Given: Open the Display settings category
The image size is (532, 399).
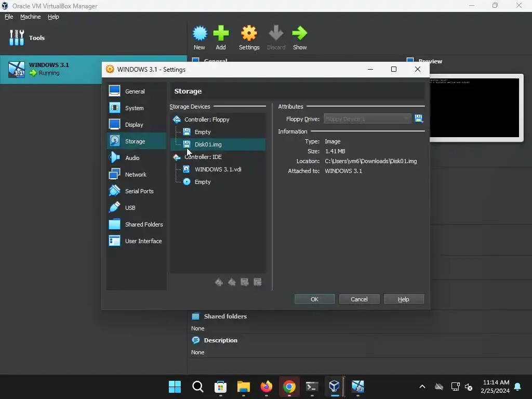Looking at the screenshot, I should click(x=137, y=125).
